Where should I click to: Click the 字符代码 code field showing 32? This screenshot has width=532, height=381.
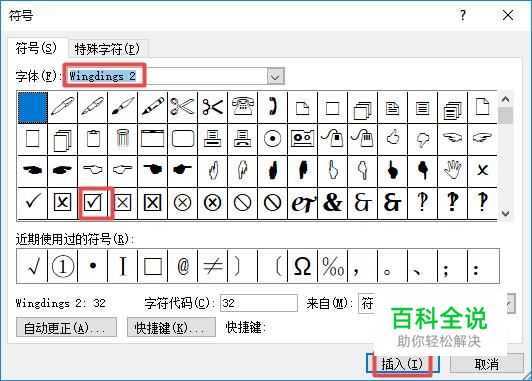(259, 303)
